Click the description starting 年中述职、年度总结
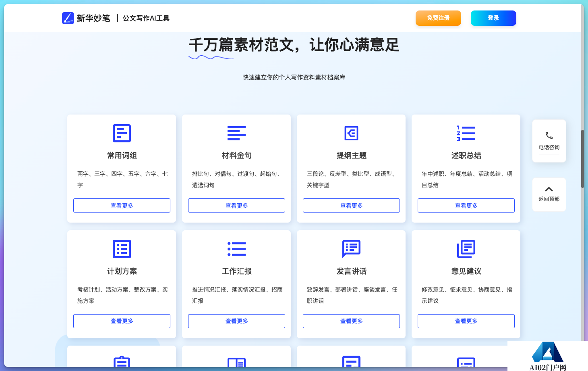588x371 pixels. 467,179
